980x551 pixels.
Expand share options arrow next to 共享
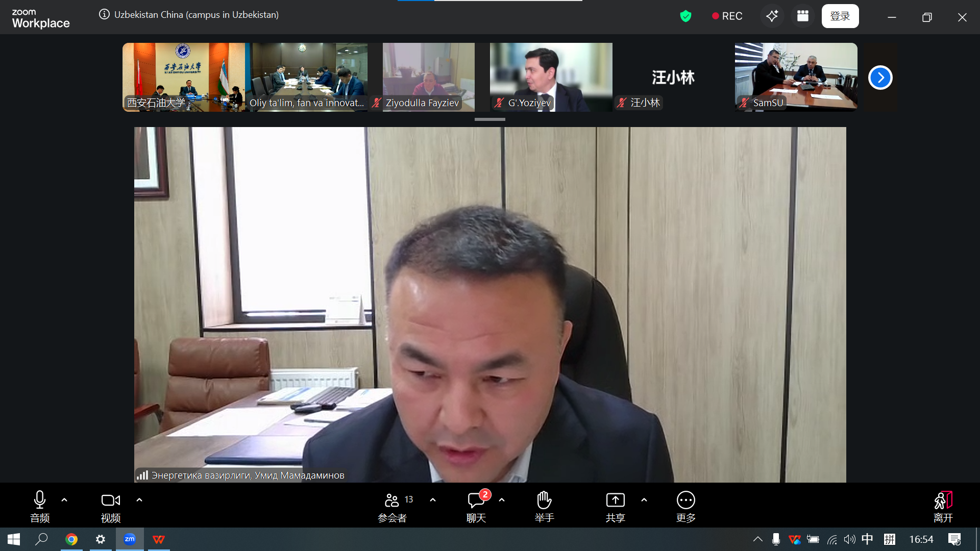pos(644,500)
